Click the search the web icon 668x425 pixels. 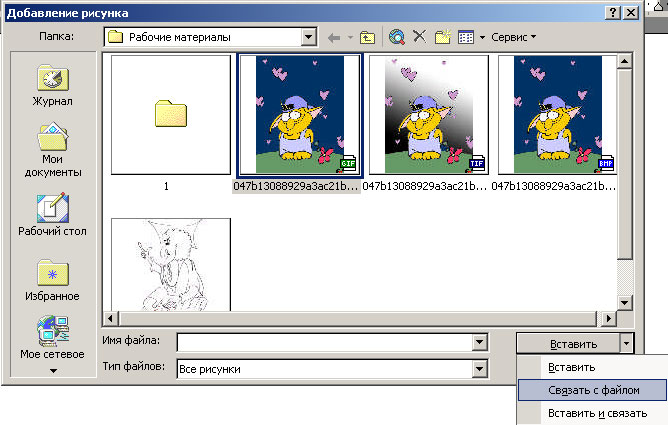pos(397,37)
